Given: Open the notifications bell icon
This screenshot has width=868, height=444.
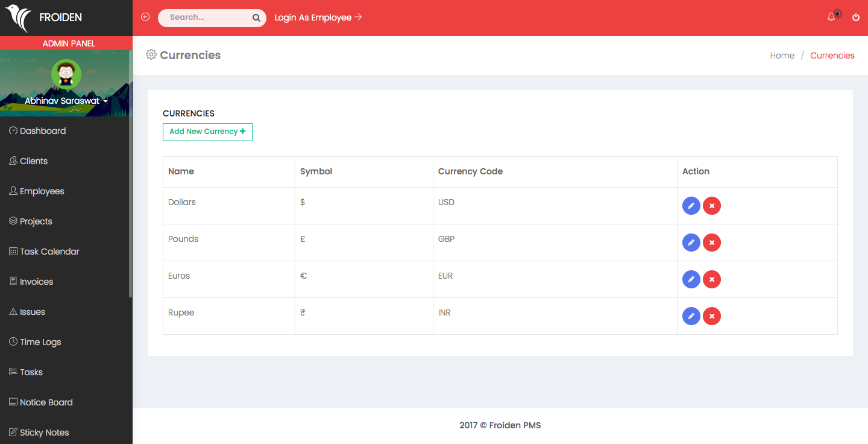Looking at the screenshot, I should pyautogui.click(x=831, y=17).
